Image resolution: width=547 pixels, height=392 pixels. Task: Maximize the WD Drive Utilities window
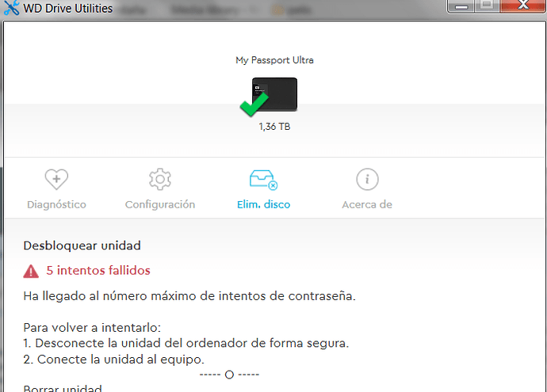[487, 6]
